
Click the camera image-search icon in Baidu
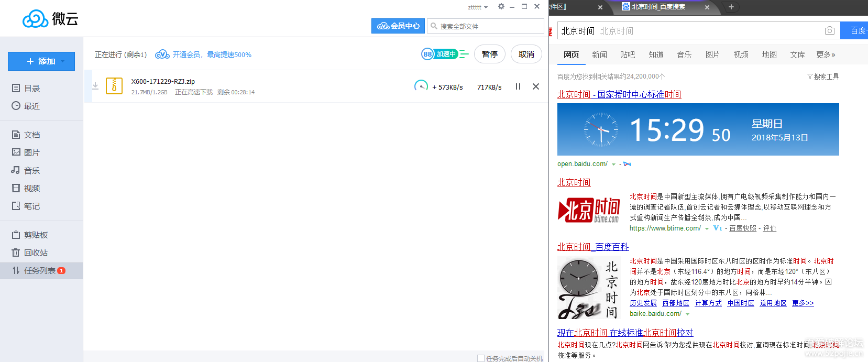coord(830,31)
